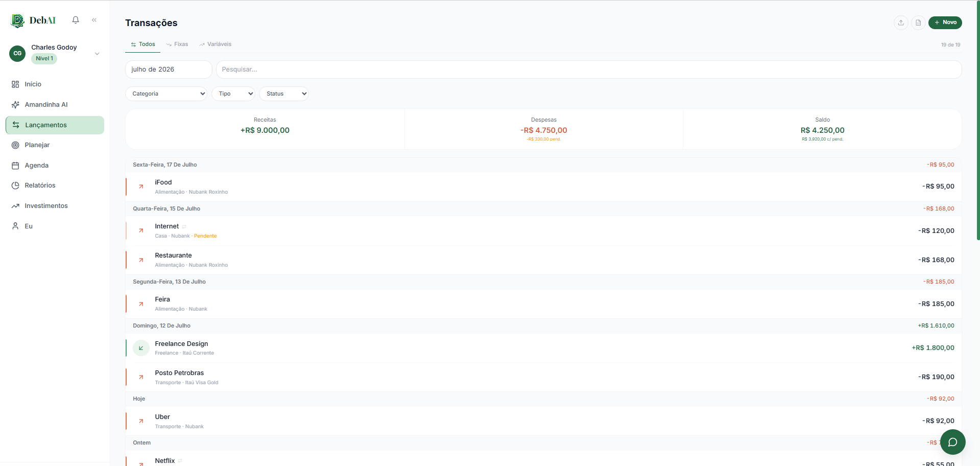
Task: Click the Posto Petrobras expense arrow icon
Action: pyautogui.click(x=141, y=377)
